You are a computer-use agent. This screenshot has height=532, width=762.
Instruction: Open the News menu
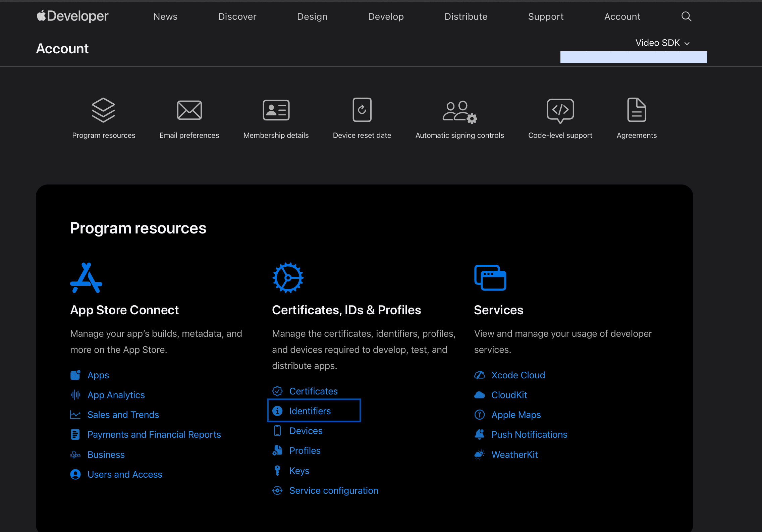click(x=165, y=16)
